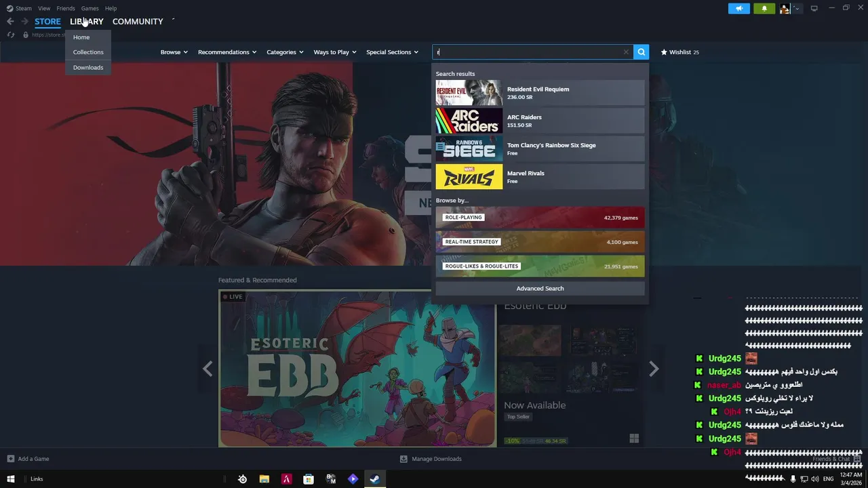The image size is (868, 488).
Task: Click the Big Picture mode monitor icon
Action: [x=814, y=8]
